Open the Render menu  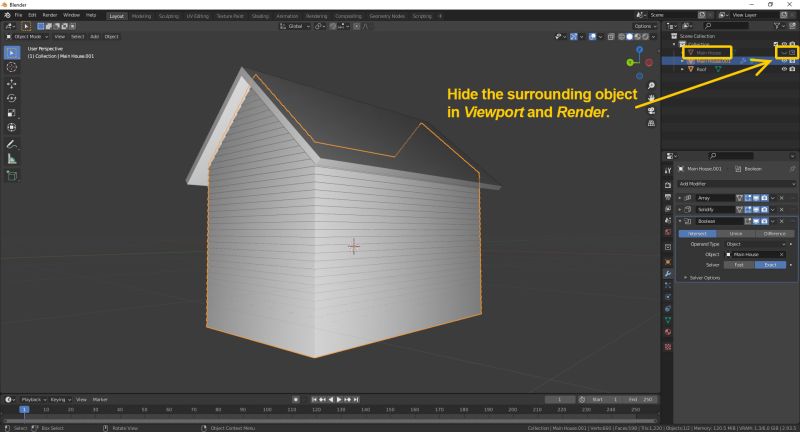[49, 15]
